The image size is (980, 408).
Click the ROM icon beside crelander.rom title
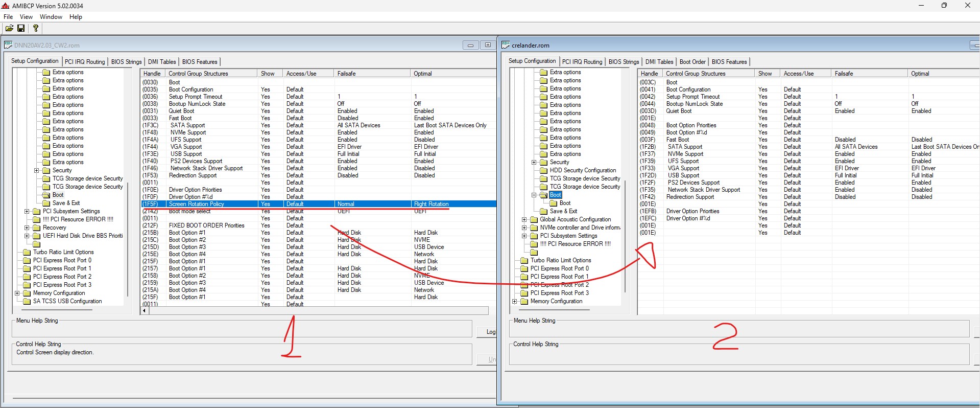(506, 45)
